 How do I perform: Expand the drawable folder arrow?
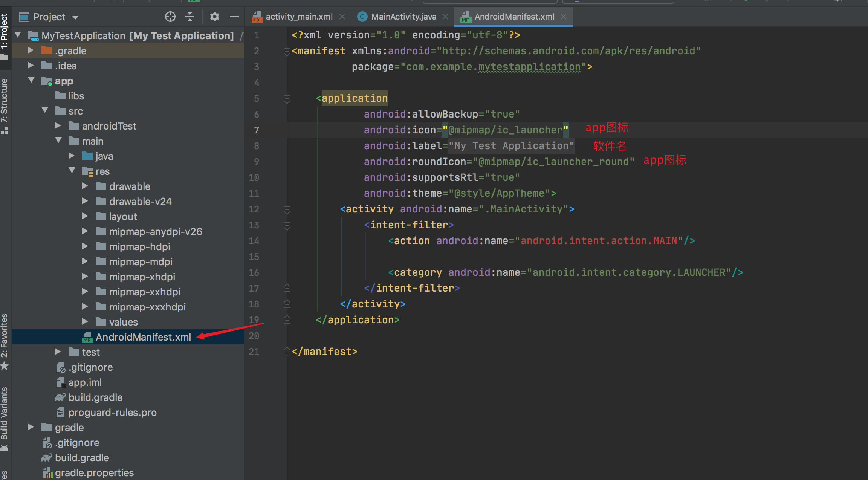85,186
